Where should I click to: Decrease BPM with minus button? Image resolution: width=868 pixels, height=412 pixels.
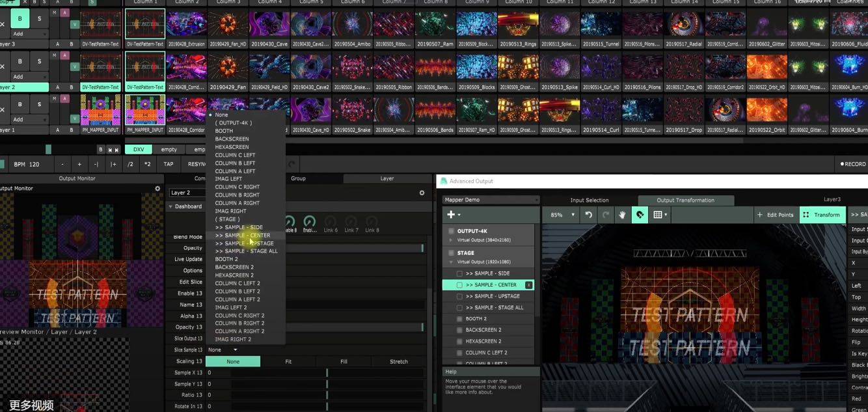tap(62, 165)
